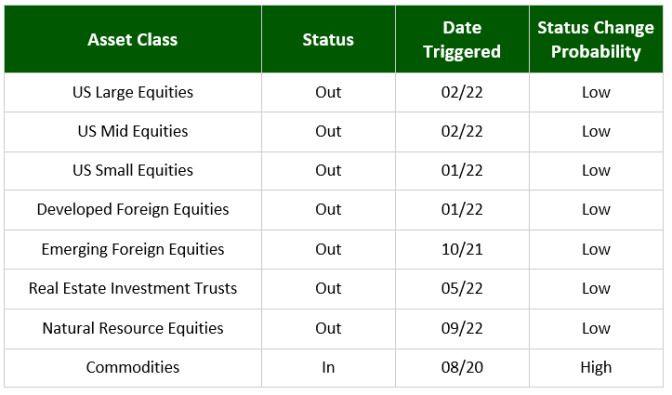Click Out status for US Large Equities

point(328,93)
